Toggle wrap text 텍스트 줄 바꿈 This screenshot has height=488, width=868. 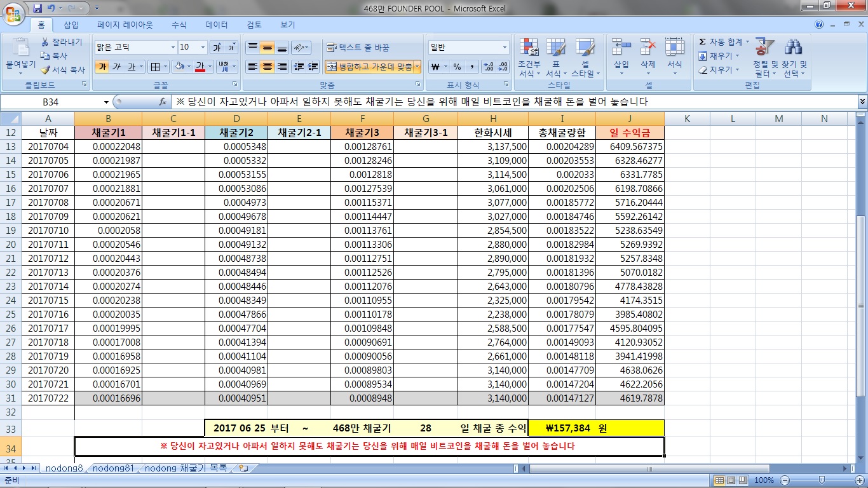358,48
